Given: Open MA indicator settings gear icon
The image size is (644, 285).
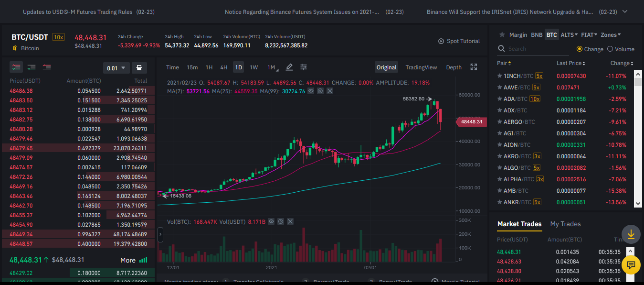Looking at the screenshot, I should pyautogui.click(x=320, y=91).
